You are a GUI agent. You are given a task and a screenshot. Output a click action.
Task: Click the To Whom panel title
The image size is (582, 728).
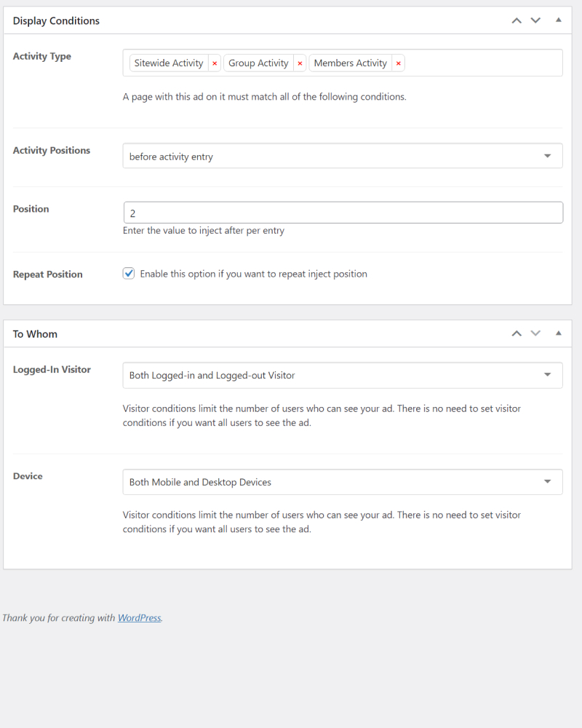[35, 334]
